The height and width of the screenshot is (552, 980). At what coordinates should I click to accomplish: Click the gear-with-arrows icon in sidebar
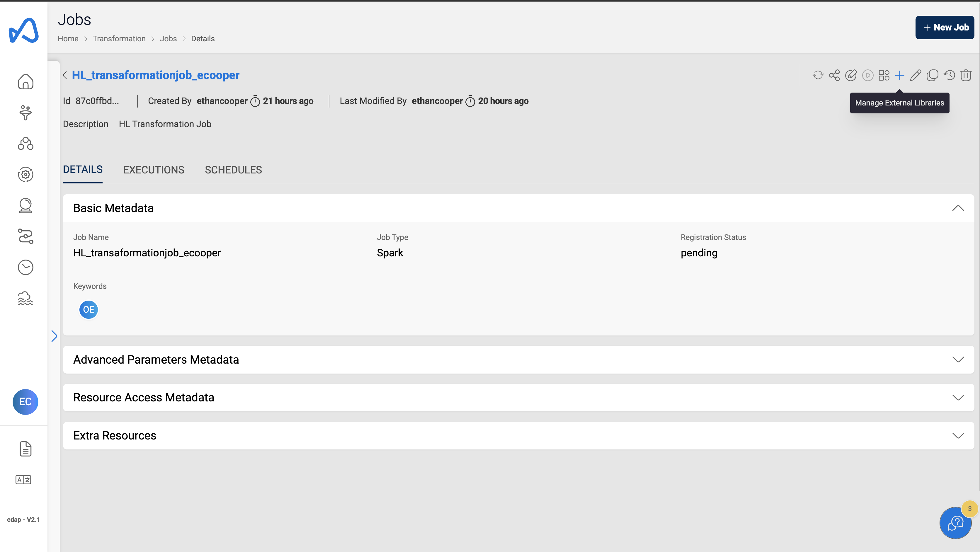pos(25,175)
